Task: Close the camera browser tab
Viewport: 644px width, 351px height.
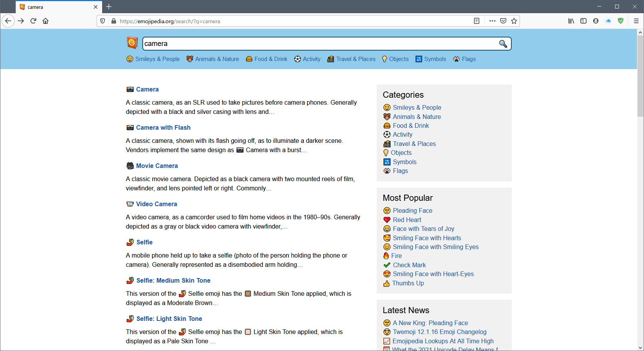Action: coord(96,7)
